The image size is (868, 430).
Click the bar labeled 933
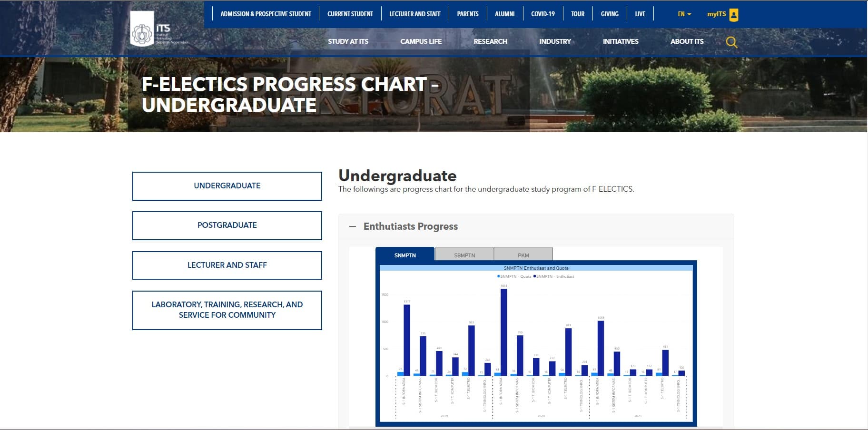tap(472, 351)
